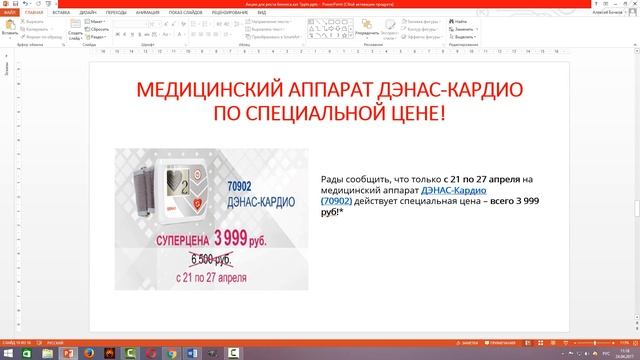Image resolution: width=640 pixels, height=360 pixels.
Task: Start slideshow from quick access toolbar
Action: 48,4
